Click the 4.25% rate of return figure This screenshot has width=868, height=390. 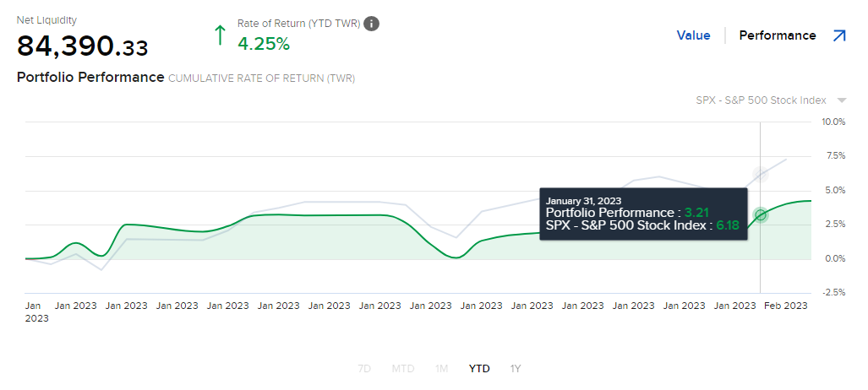coord(264,44)
